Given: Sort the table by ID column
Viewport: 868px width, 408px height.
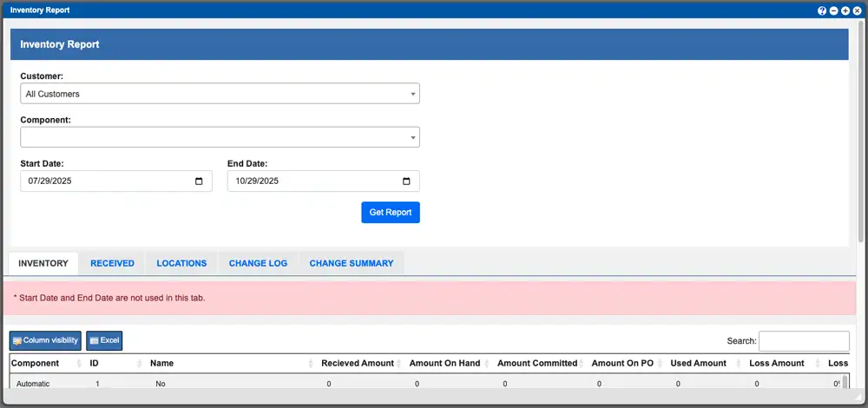Looking at the screenshot, I should 139,364.
